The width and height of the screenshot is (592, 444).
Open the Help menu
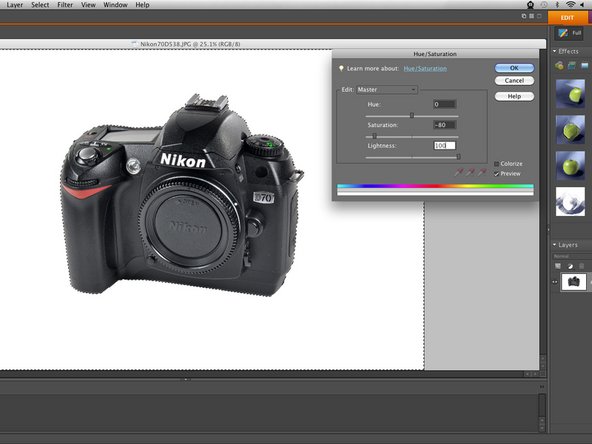click(x=142, y=5)
